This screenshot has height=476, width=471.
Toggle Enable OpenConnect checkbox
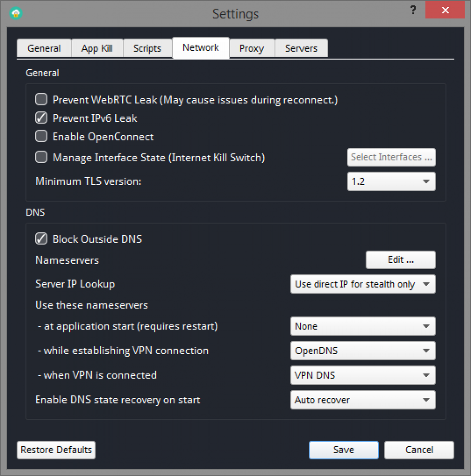41,136
